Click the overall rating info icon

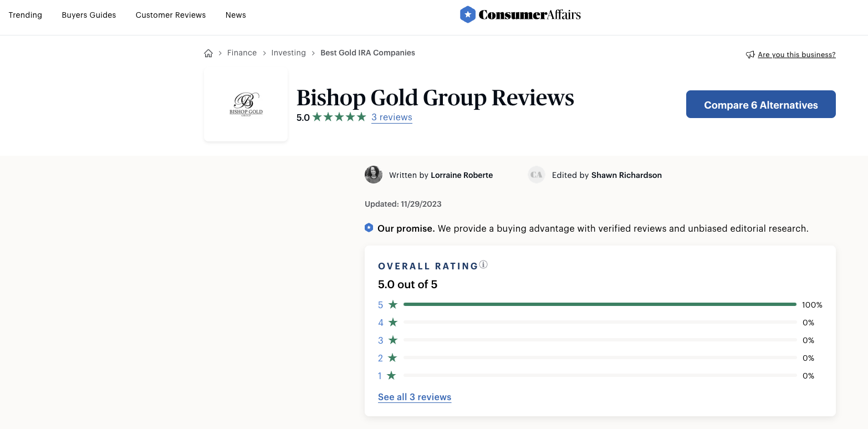(483, 265)
